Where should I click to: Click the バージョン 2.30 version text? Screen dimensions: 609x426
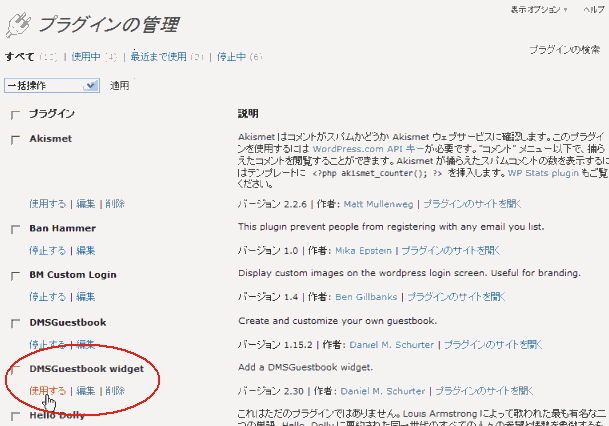pyautogui.click(x=271, y=391)
